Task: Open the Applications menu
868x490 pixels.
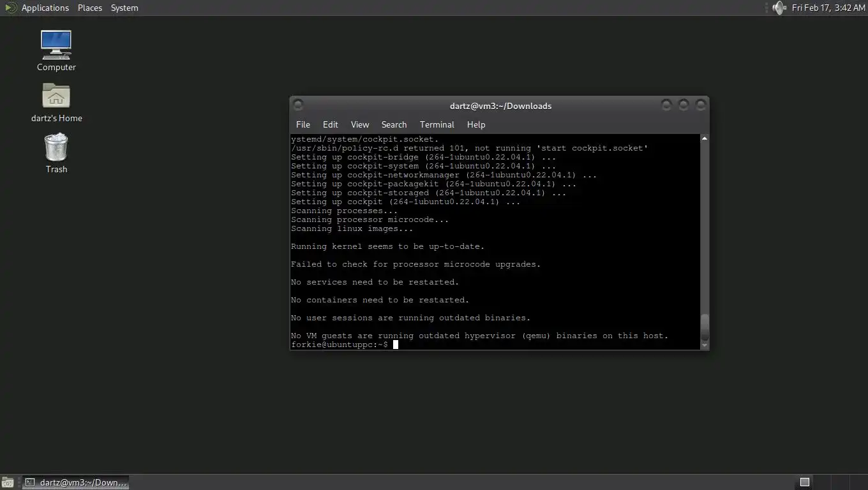Action: pyautogui.click(x=45, y=8)
